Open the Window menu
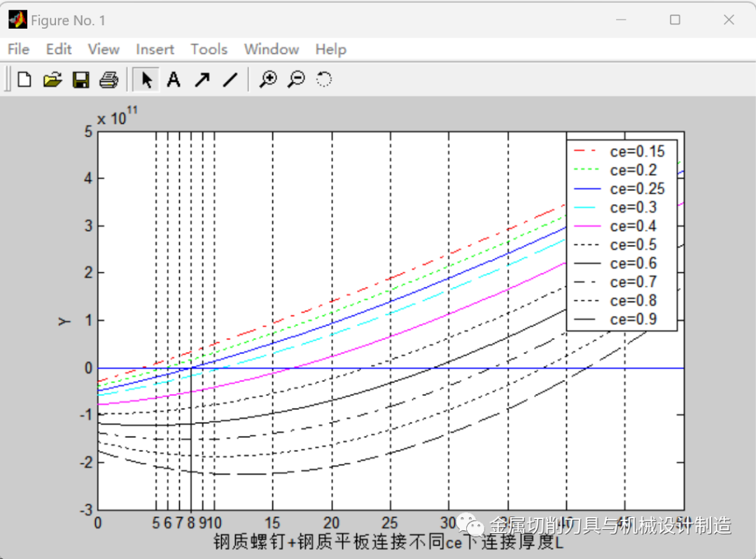Screen dimensions: 756x559 pos(272,49)
